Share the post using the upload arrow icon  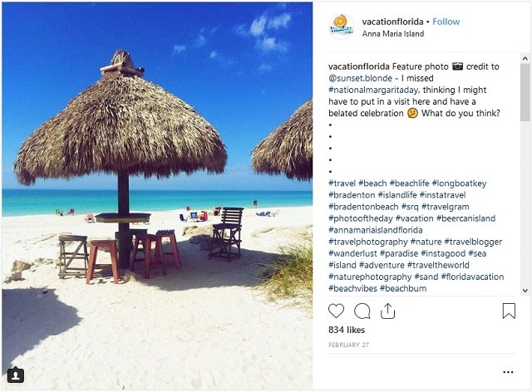click(387, 311)
